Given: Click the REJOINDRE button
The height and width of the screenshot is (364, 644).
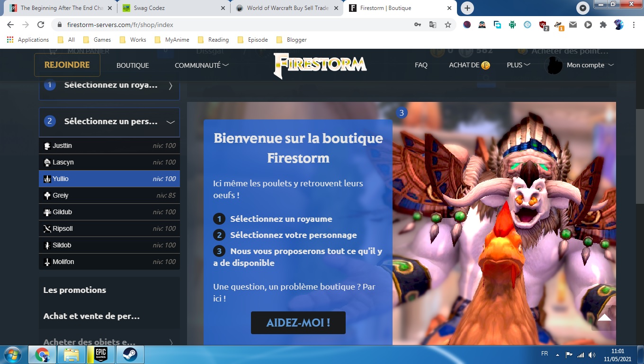Looking at the screenshot, I should click(x=67, y=65).
